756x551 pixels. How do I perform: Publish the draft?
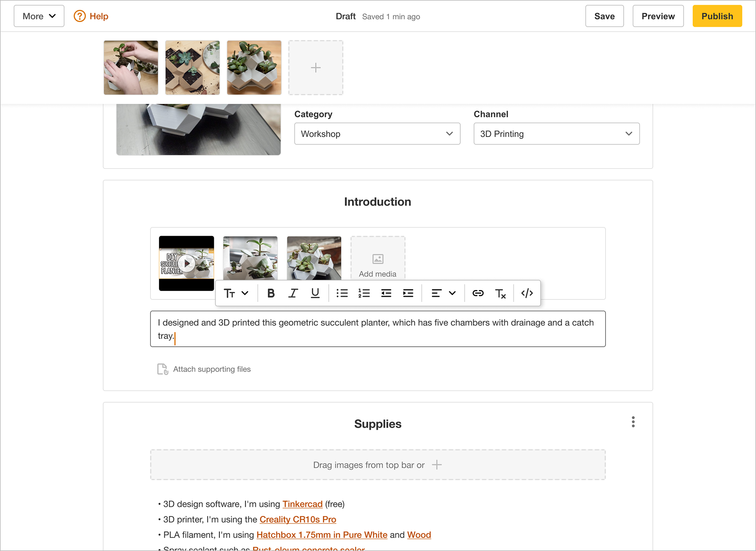[717, 16]
